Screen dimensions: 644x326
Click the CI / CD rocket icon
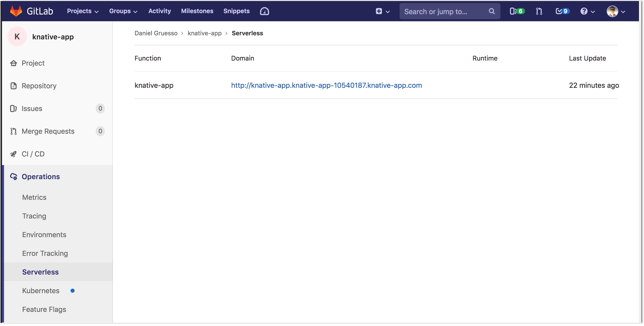click(13, 154)
